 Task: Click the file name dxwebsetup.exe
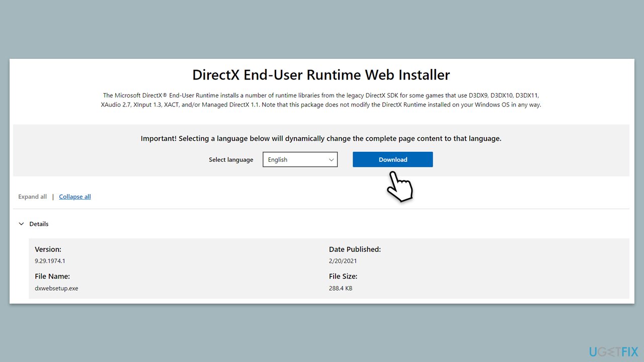pyautogui.click(x=56, y=288)
